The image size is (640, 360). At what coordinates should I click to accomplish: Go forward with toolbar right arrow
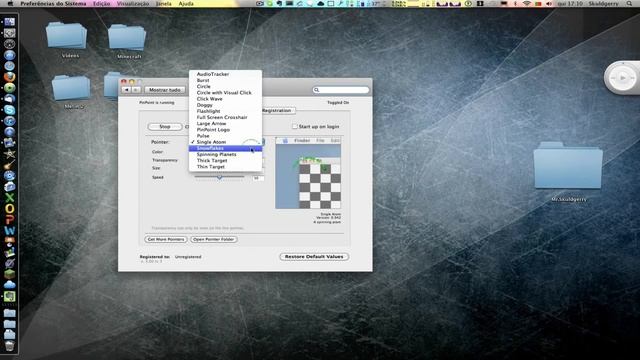[x=136, y=90]
